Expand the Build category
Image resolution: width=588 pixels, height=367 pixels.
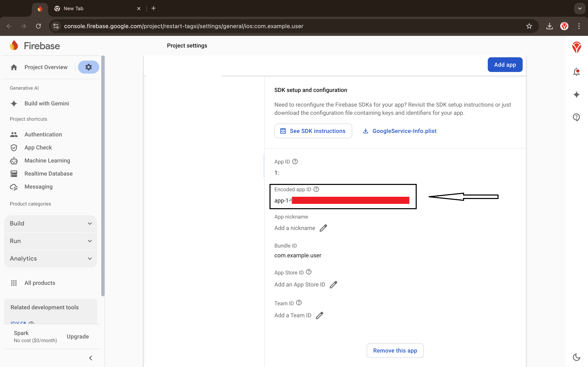point(51,223)
